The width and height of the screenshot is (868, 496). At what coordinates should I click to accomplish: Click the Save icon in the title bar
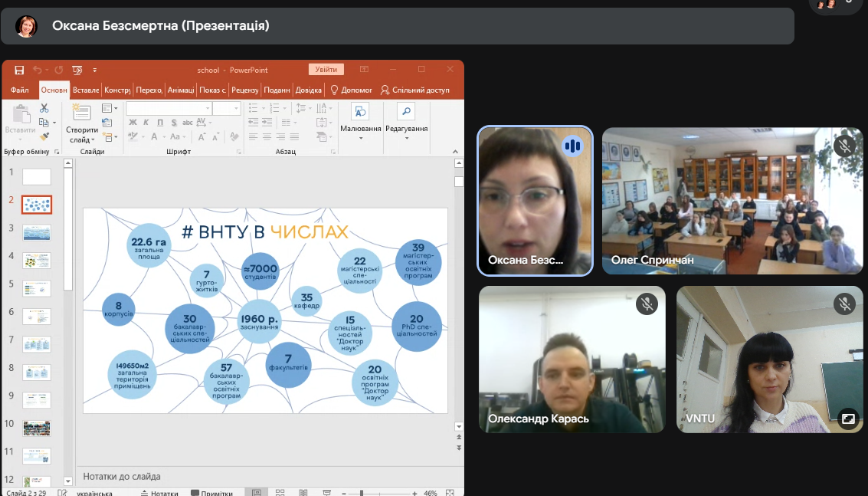pos(19,70)
